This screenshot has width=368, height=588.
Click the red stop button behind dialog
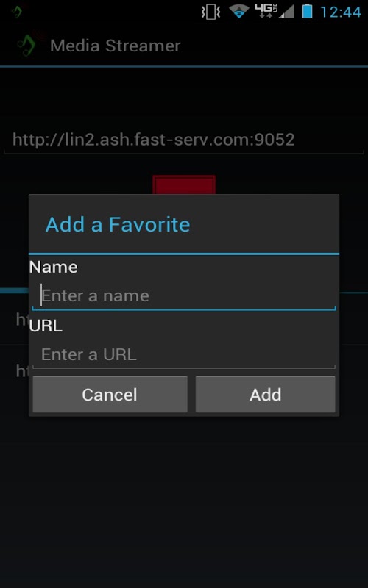coord(184,185)
